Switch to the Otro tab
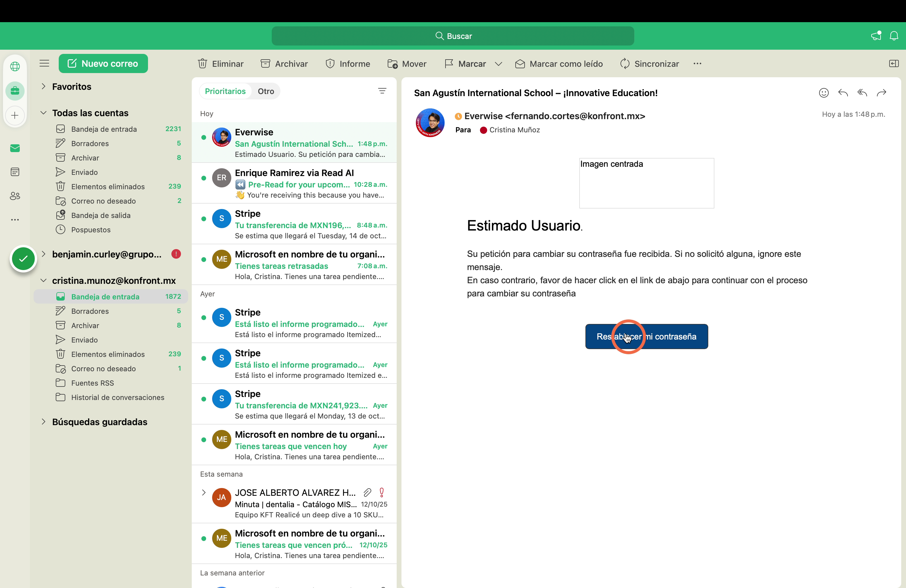Image resolution: width=906 pixels, height=588 pixels. pyautogui.click(x=266, y=91)
